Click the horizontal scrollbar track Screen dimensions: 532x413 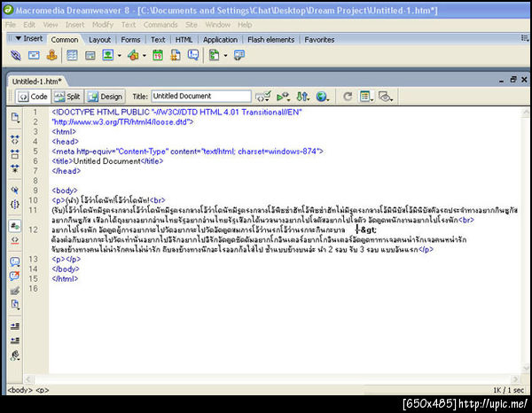click(271, 379)
